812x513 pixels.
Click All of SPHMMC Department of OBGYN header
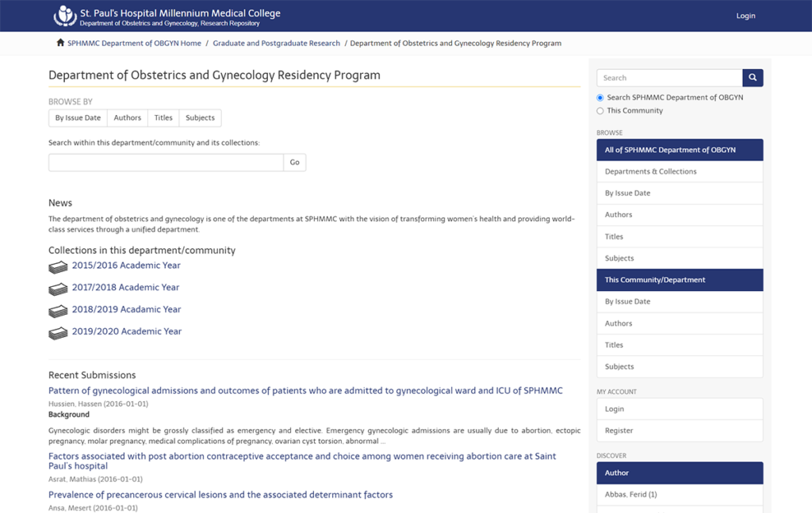point(680,150)
